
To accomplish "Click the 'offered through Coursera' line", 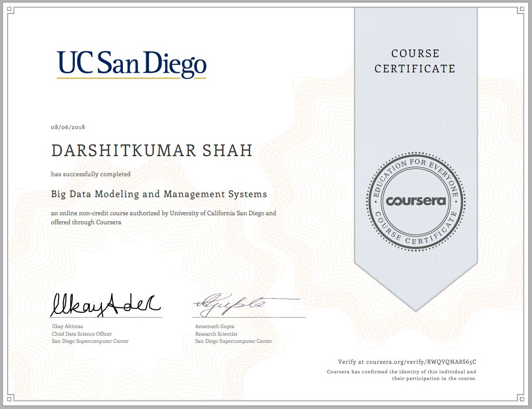I will pyautogui.click(x=86, y=222).
